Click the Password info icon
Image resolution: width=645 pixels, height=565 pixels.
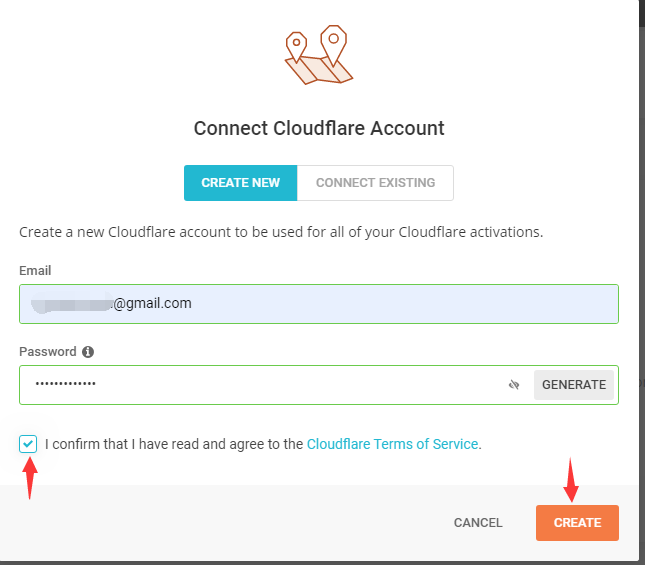point(88,352)
